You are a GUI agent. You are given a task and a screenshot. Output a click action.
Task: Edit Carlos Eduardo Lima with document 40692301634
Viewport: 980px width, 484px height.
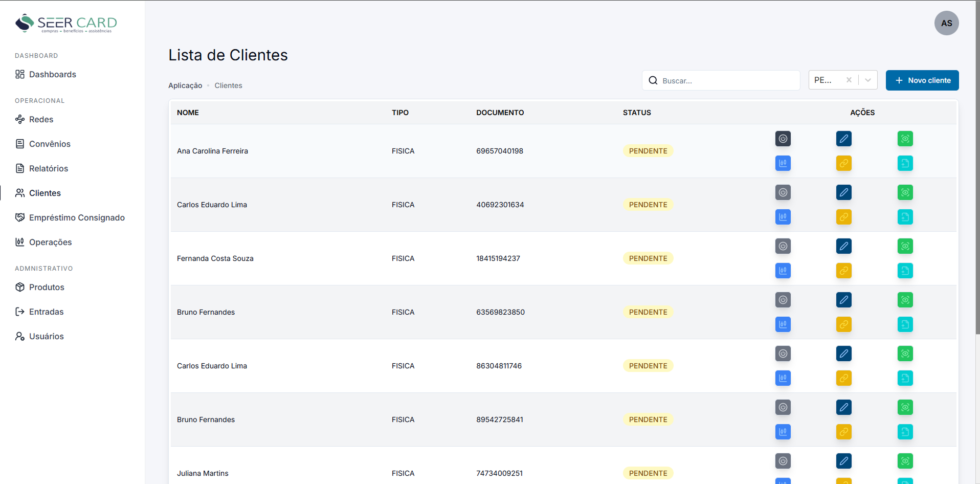point(843,192)
